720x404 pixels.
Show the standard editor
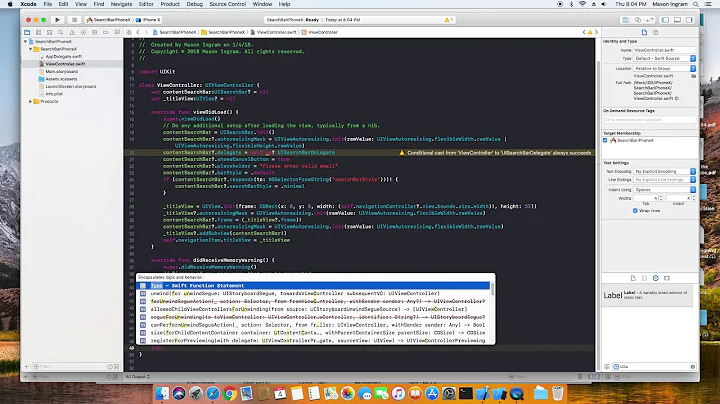click(x=625, y=20)
